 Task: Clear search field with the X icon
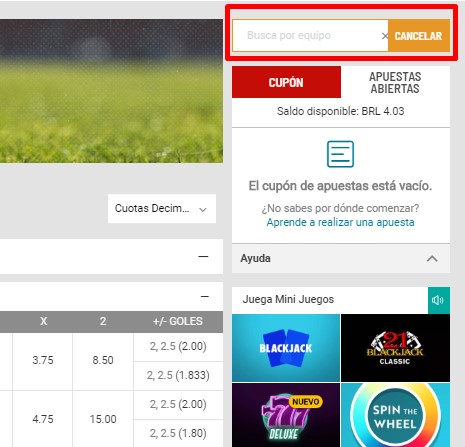point(384,36)
